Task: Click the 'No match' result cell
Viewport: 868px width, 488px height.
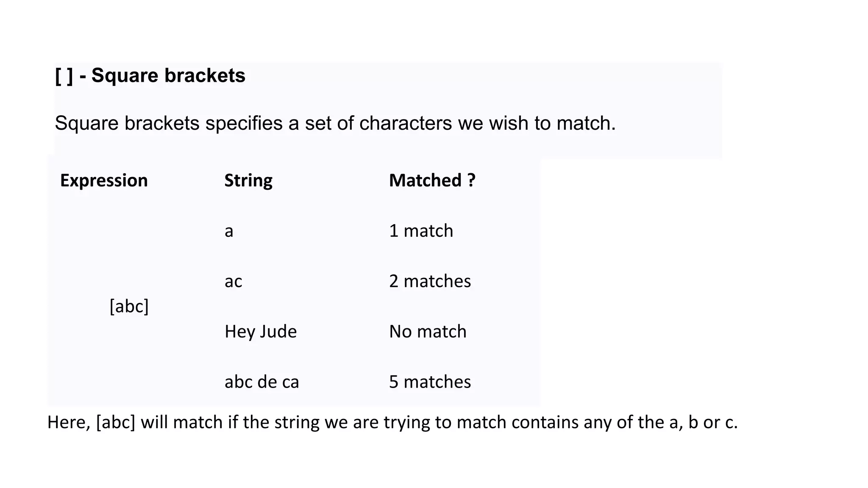Action: [x=428, y=332]
